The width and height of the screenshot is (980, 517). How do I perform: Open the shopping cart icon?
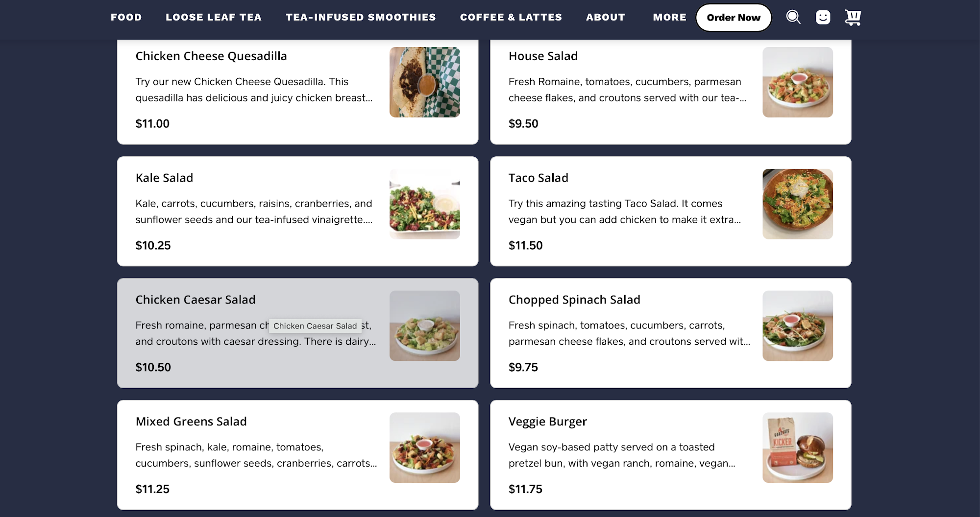pyautogui.click(x=853, y=17)
